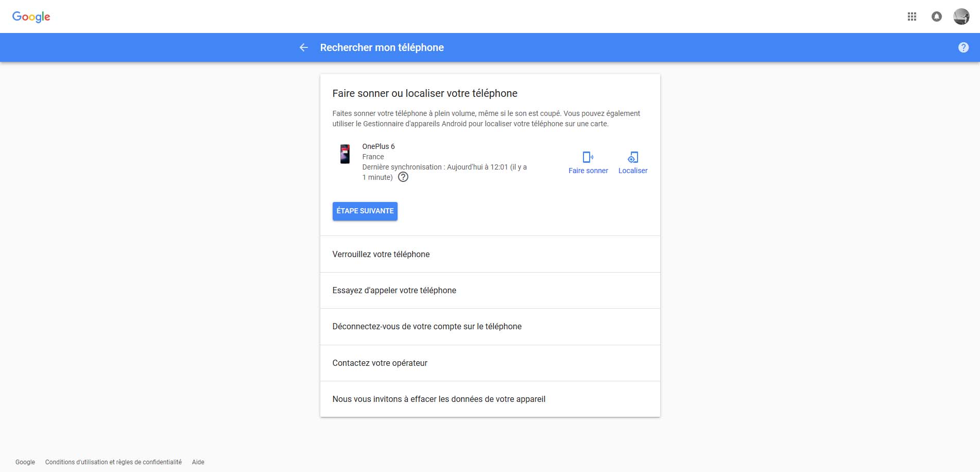The height and width of the screenshot is (472, 980).
Task: Click the Dernière synchronisation text
Action: pyautogui.click(x=444, y=172)
